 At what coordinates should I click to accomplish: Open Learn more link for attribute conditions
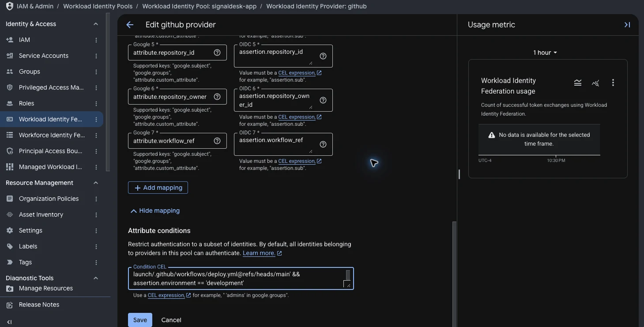262,253
